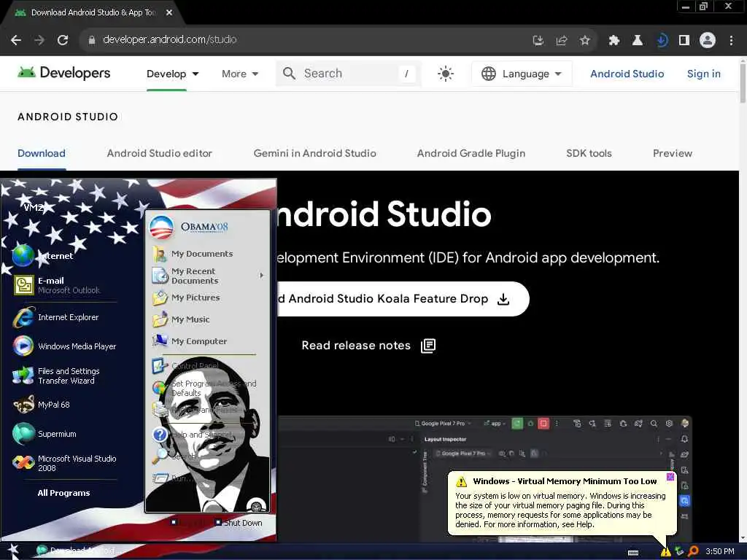Screen dimensions: 747x560
Task: Open the Android Gradle Plugin tab
Action: click(471, 153)
